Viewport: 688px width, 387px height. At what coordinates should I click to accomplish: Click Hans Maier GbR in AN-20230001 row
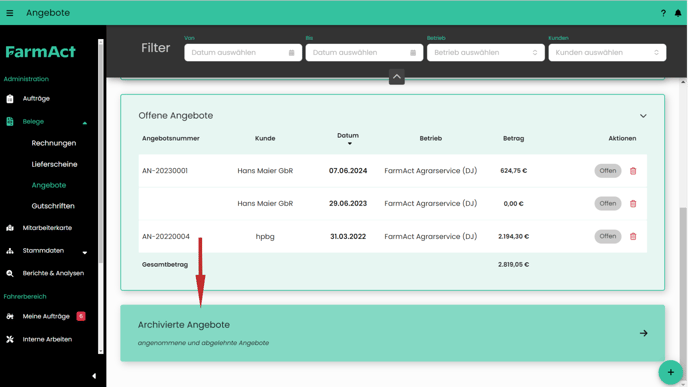(x=265, y=171)
